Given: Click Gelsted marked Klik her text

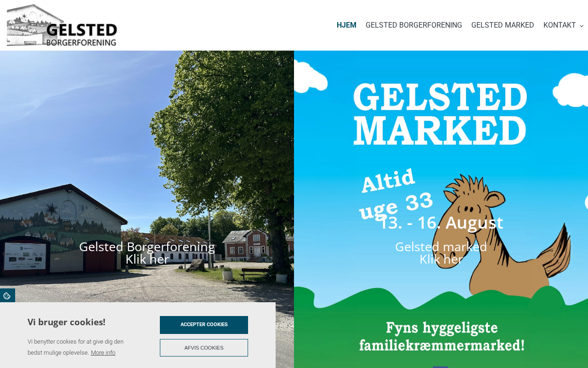Looking at the screenshot, I should [441, 253].
